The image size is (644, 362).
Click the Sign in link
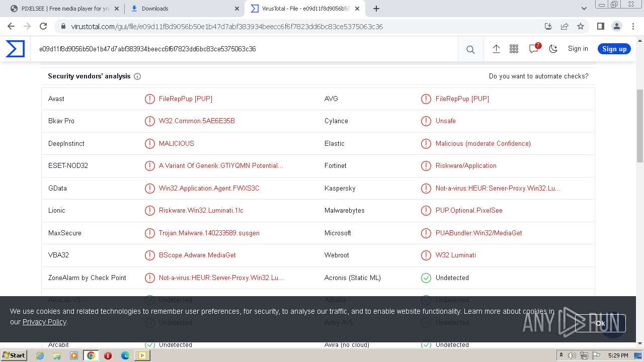point(578,49)
